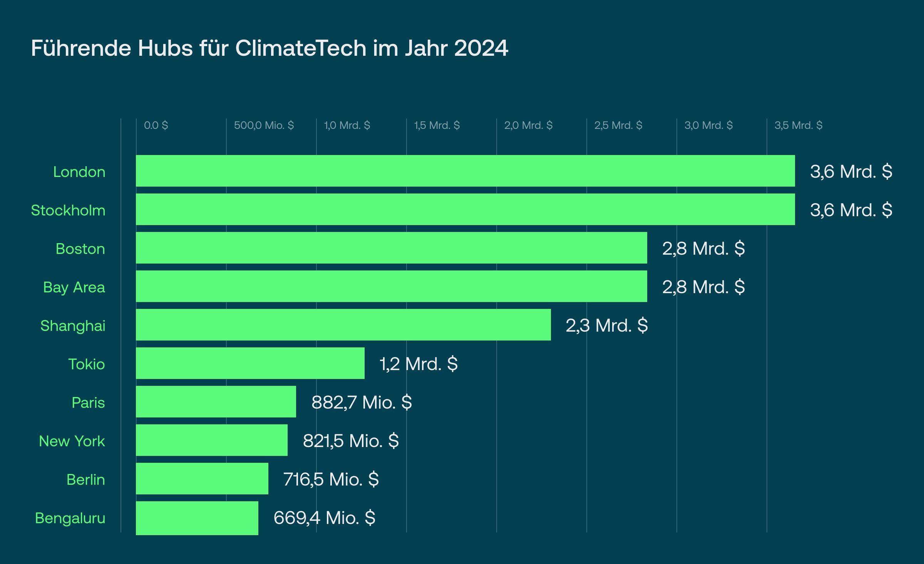
Task: Click the 1,2 Mrd. $ value label
Action: coord(418,364)
